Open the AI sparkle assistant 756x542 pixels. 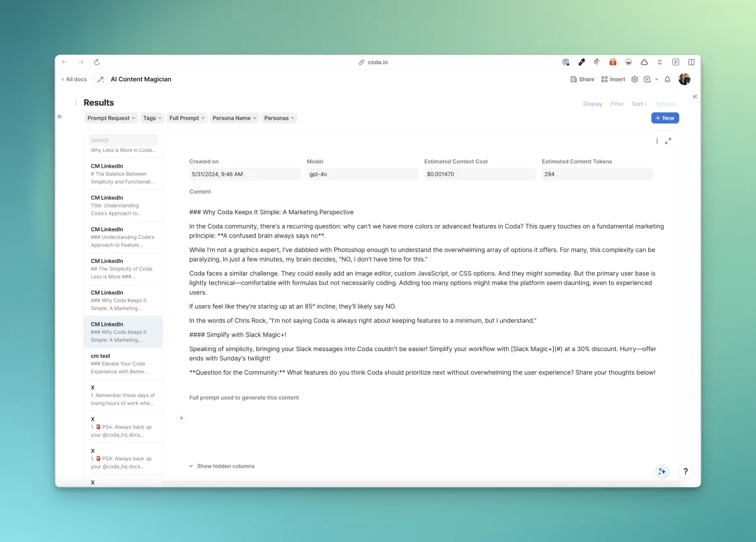tap(661, 471)
